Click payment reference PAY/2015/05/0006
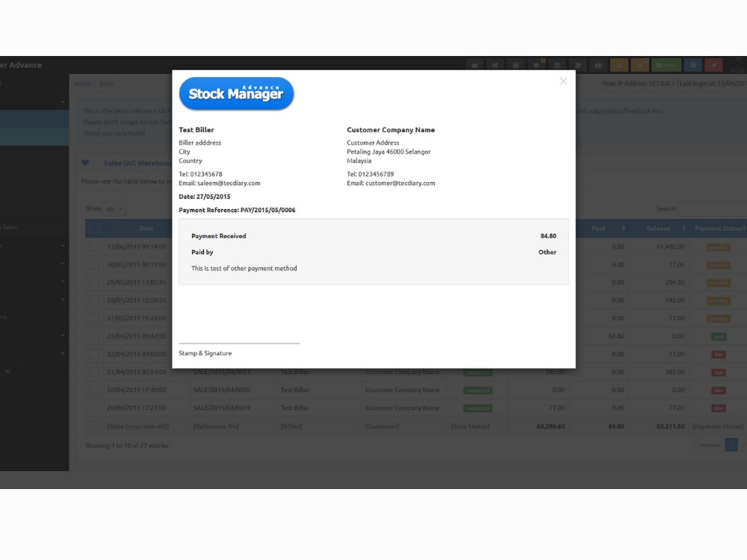This screenshot has height=560, width=747. click(267, 210)
